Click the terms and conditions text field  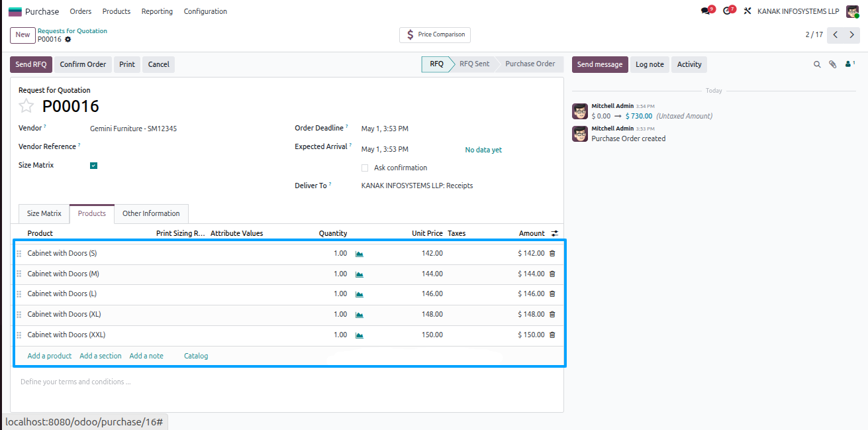click(287, 382)
